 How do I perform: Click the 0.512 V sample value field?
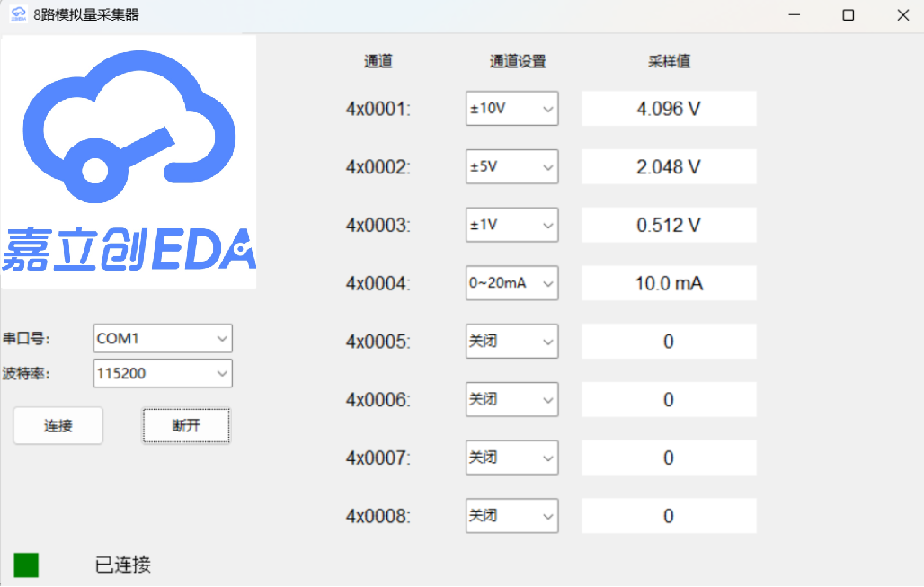(669, 225)
